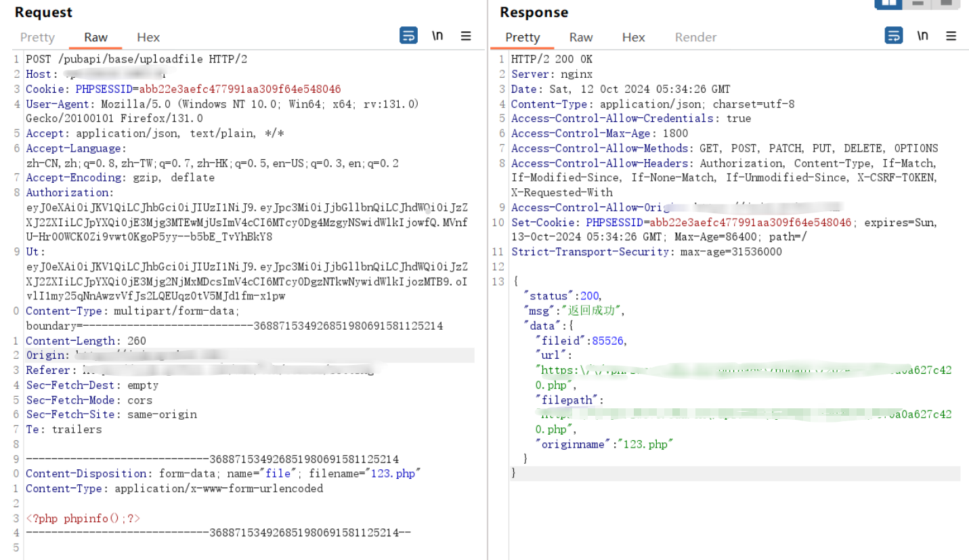Click the 'HTTP/2 200 OK' status line
This screenshot has width=969, height=560.
tap(552, 60)
